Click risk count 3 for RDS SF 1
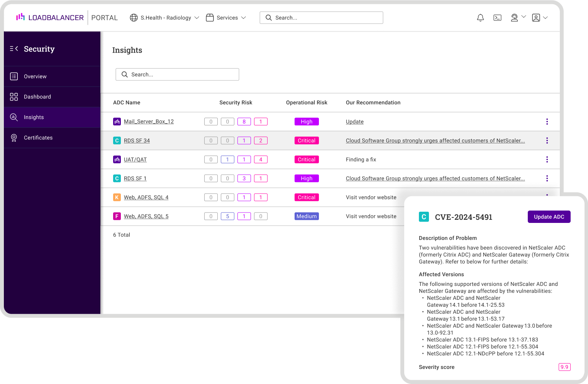This screenshot has height=384, width=588. 244,178
